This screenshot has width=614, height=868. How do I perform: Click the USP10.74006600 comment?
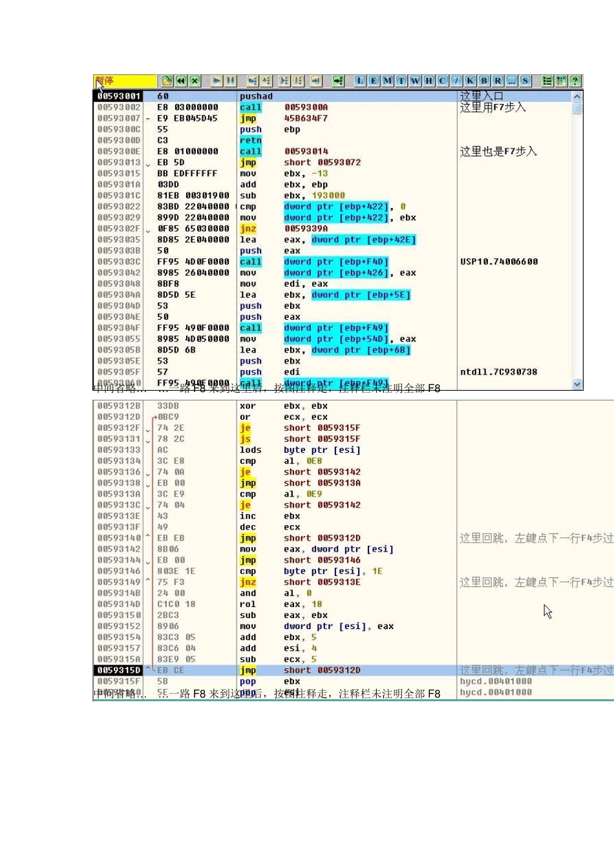[499, 262]
